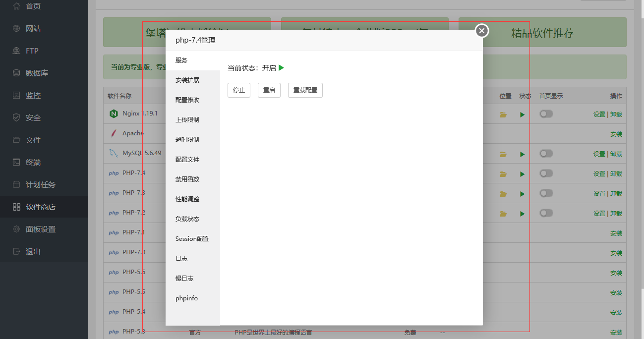The image size is (644, 339).
Task: Show the phpinfo tab
Action: [x=193, y=298]
